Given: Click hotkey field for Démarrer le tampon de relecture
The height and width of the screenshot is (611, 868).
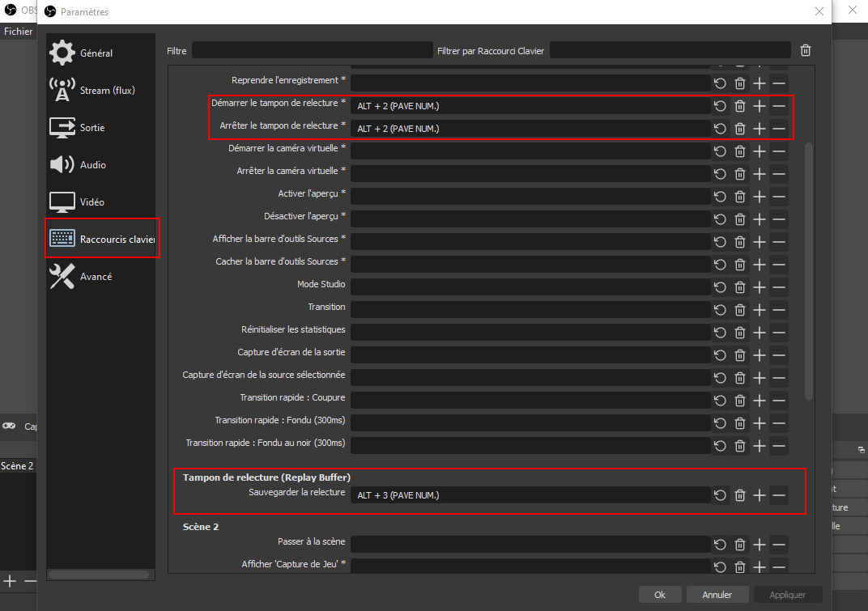Looking at the screenshot, I should pyautogui.click(x=530, y=106).
